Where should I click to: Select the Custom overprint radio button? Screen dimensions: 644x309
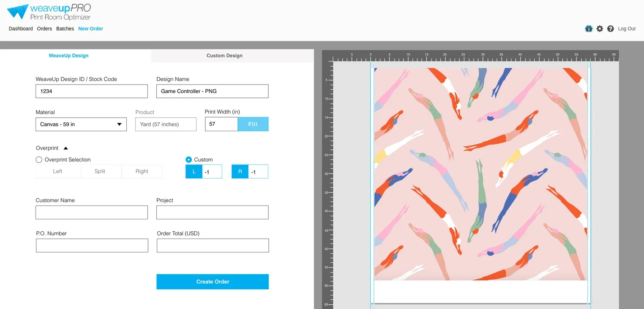188,159
